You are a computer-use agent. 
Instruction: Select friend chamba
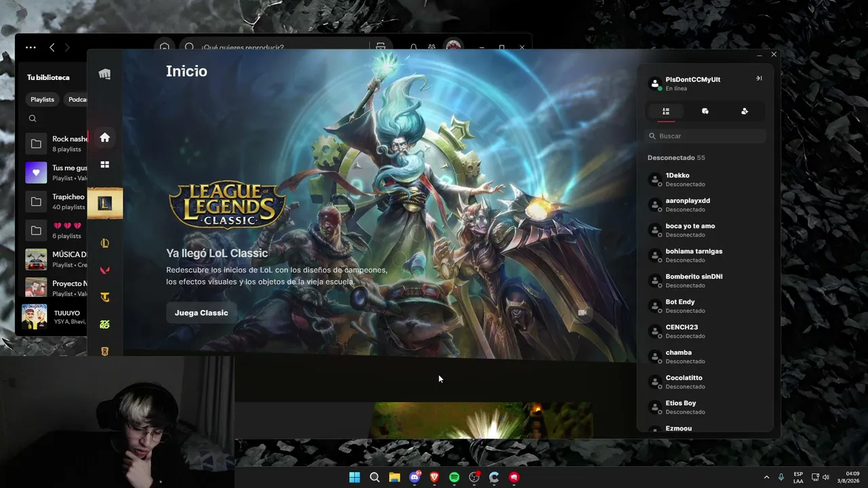pyautogui.click(x=705, y=357)
